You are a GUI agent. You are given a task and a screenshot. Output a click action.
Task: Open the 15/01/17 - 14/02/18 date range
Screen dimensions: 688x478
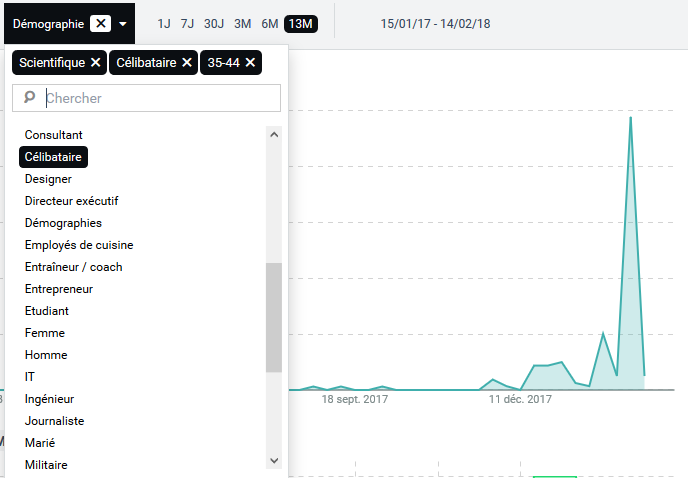point(435,24)
